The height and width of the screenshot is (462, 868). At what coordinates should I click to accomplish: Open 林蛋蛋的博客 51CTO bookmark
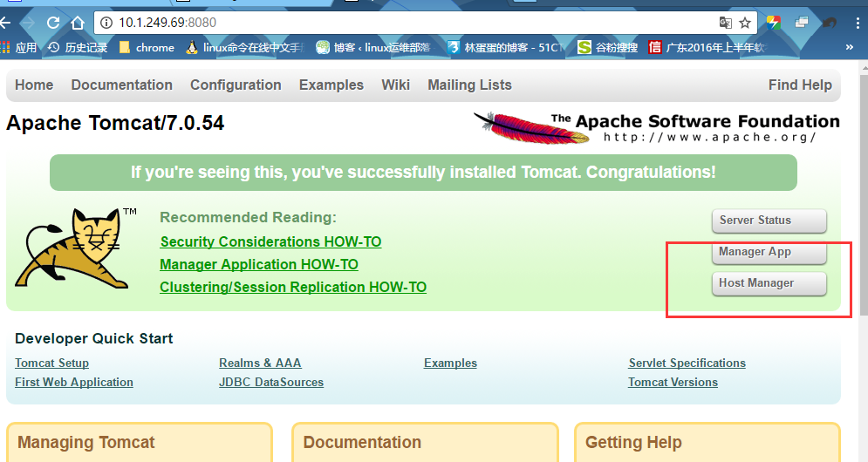[x=505, y=48]
